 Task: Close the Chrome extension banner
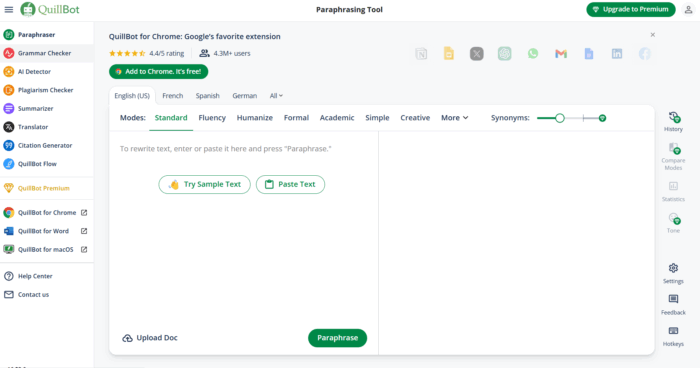(x=653, y=34)
